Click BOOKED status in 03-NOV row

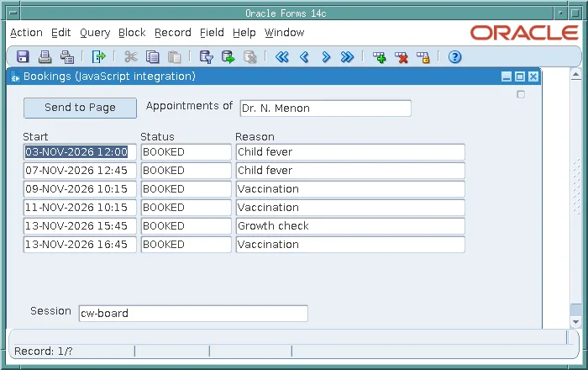(x=186, y=152)
